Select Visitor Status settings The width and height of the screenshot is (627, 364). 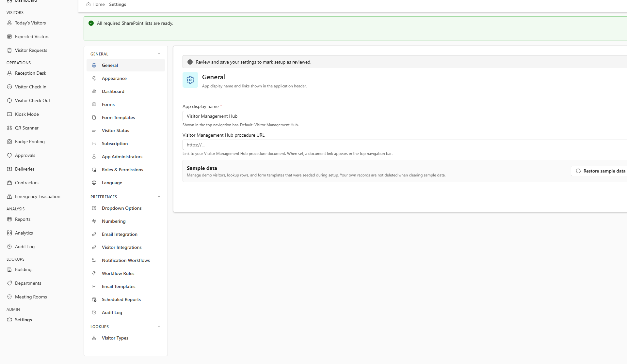[126, 130]
